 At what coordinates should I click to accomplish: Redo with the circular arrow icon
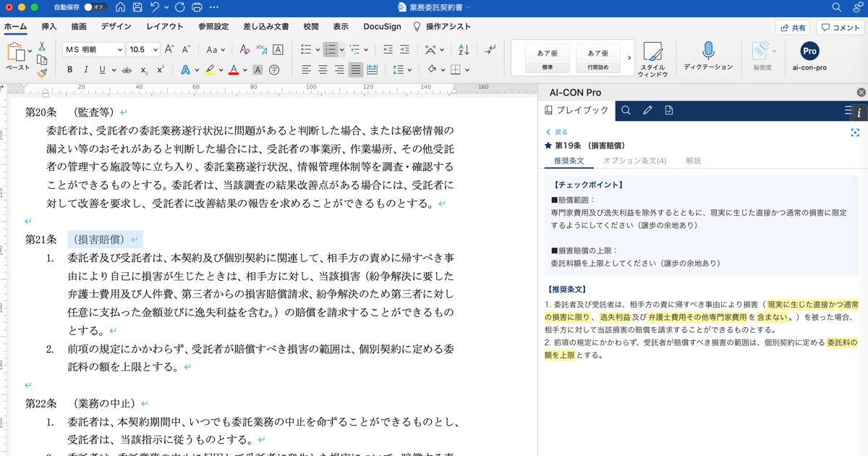point(179,7)
